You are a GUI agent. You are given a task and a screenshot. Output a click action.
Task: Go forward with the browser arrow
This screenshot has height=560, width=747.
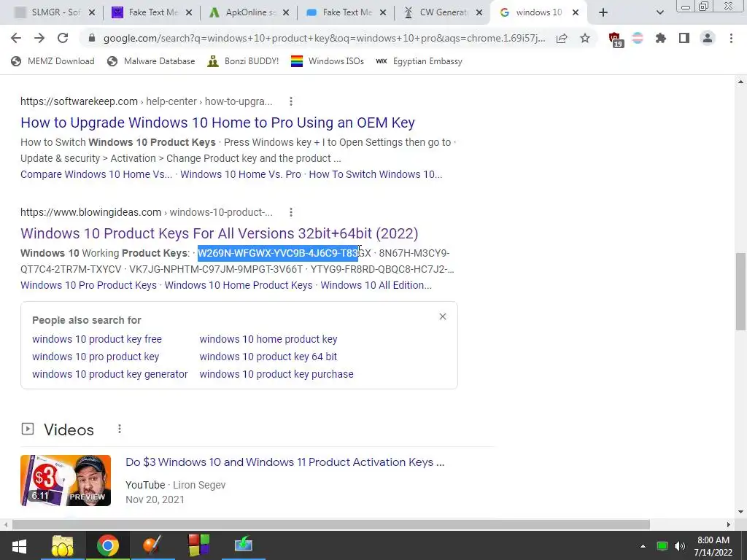pyautogui.click(x=39, y=38)
